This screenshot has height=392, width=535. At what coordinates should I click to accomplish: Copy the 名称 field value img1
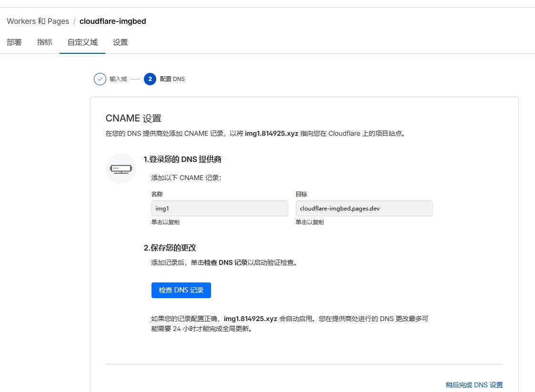pyautogui.click(x=219, y=209)
